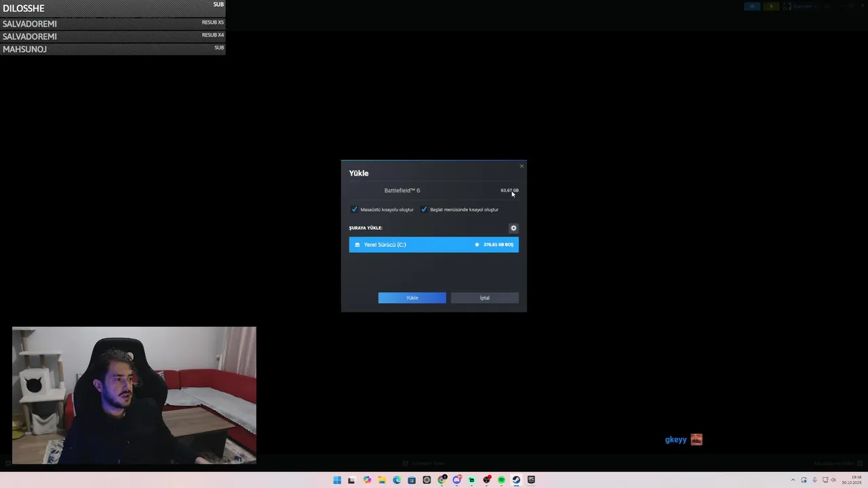
Task: Switch to Steam on taskbar
Action: (x=516, y=480)
